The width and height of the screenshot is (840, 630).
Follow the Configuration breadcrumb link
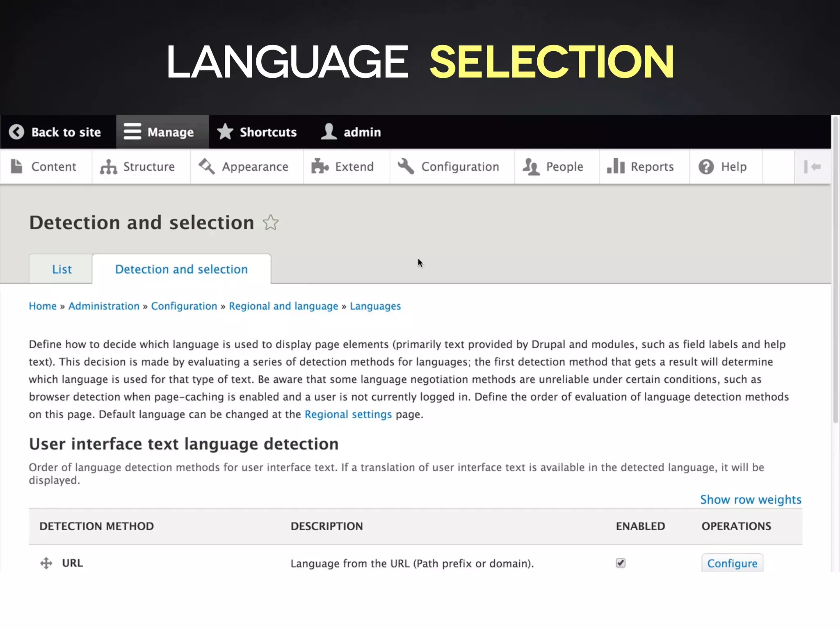point(184,306)
